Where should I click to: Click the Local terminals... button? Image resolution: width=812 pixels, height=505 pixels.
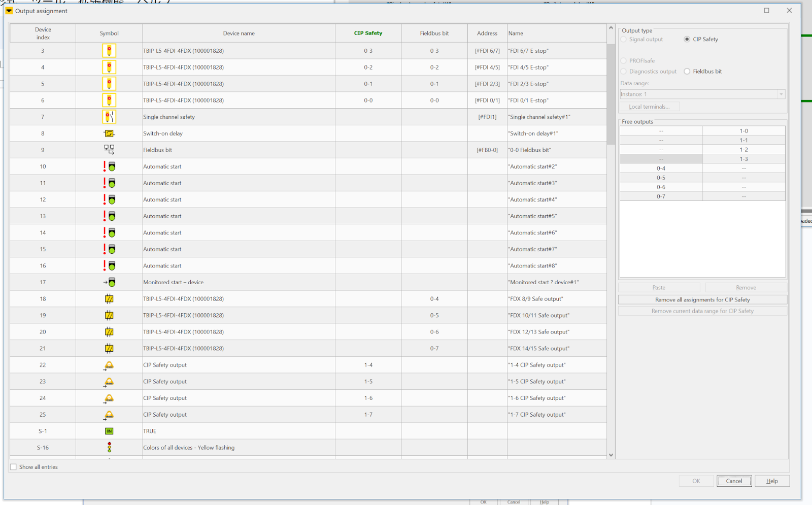pyautogui.click(x=649, y=107)
